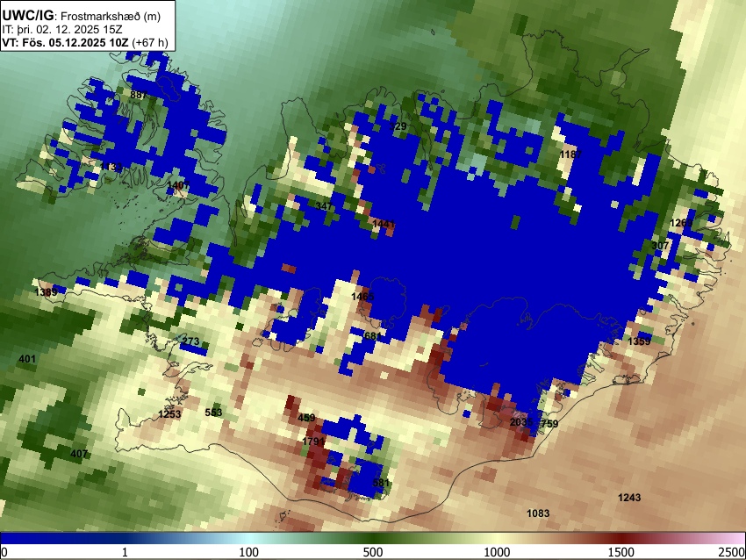
Task: Click the 407 value southwest of Iceland
Action: pos(79,454)
